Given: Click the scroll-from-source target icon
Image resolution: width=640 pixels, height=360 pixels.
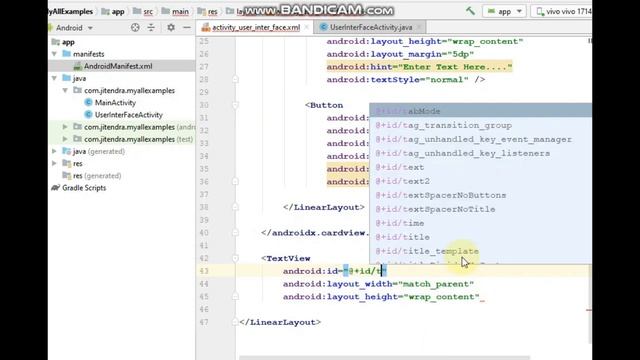Looking at the screenshot, I should tap(135, 27).
